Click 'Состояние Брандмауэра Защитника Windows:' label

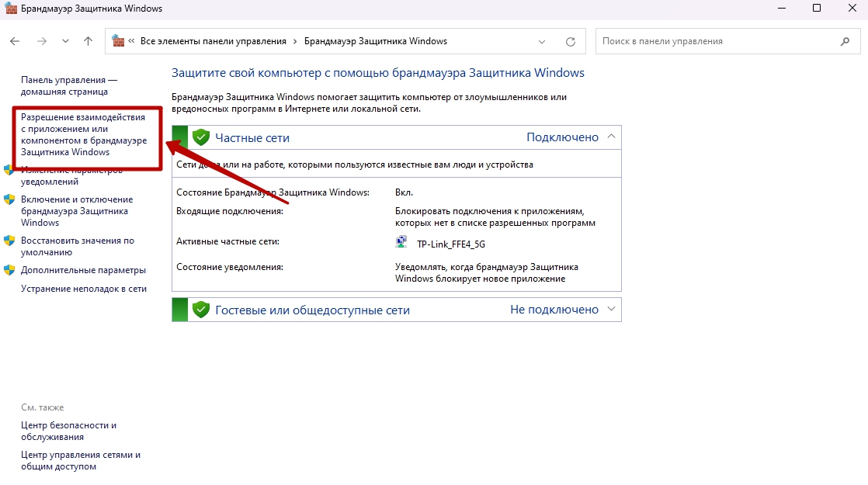click(x=273, y=192)
